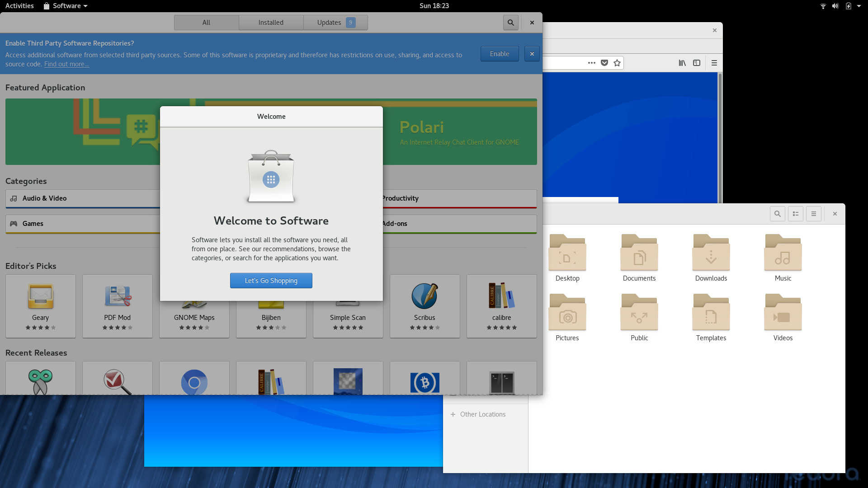This screenshot has width=868, height=488.
Task: Save page to Pocket in Firefox
Action: (x=604, y=63)
